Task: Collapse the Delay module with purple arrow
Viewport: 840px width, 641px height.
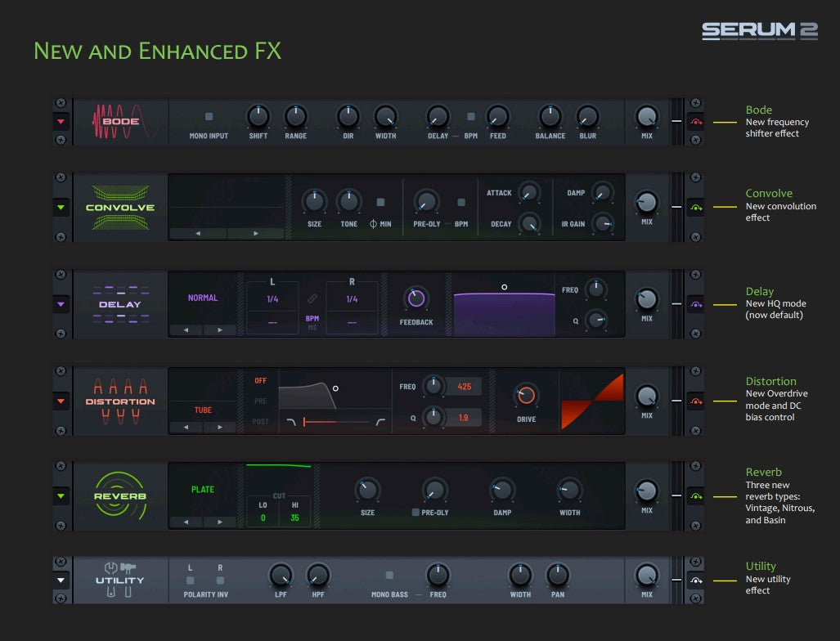Action: coord(61,304)
